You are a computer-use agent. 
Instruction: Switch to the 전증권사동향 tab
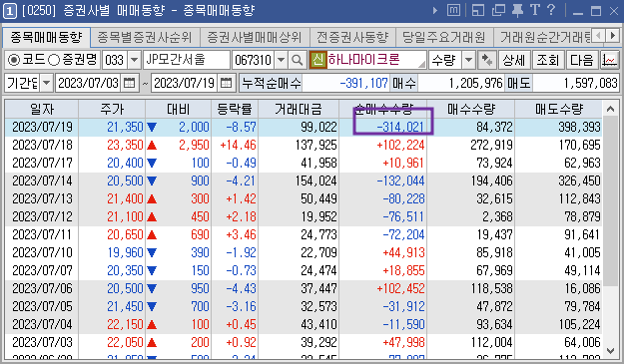(352, 37)
